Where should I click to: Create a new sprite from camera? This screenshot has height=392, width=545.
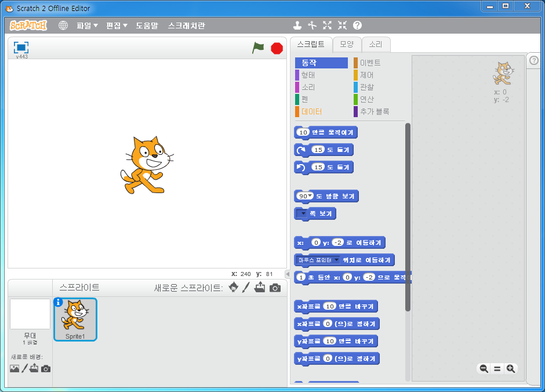coord(275,288)
